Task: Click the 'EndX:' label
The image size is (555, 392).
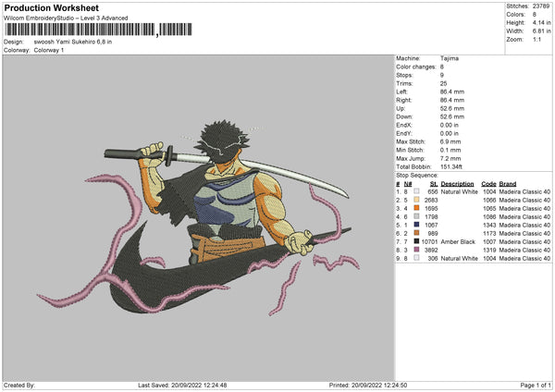Action: click(404, 125)
